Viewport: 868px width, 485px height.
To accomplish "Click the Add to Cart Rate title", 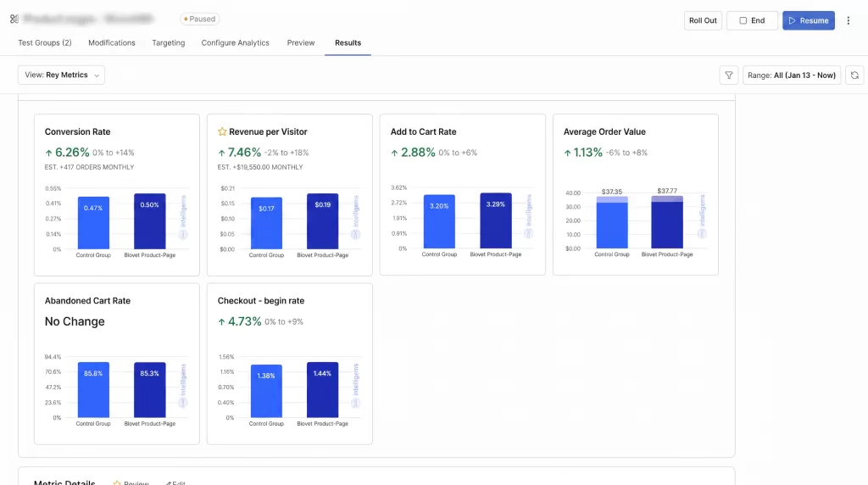I will (424, 131).
